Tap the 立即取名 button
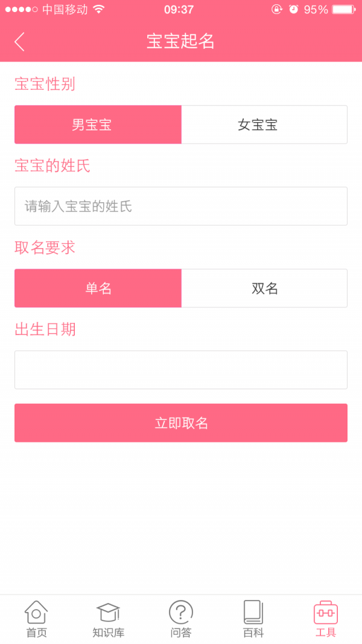Screen dimensions: 362x644 pyautogui.click(x=181, y=422)
